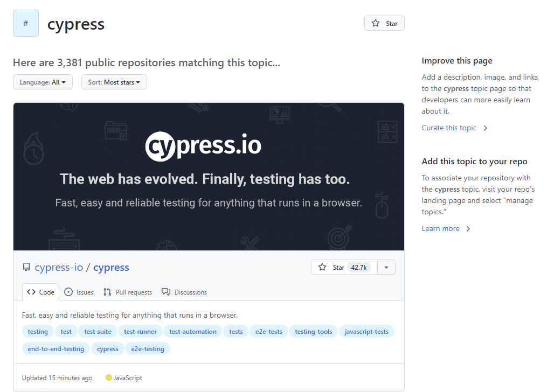
Task: Follow the Curate this topic link
Action: 455,128
